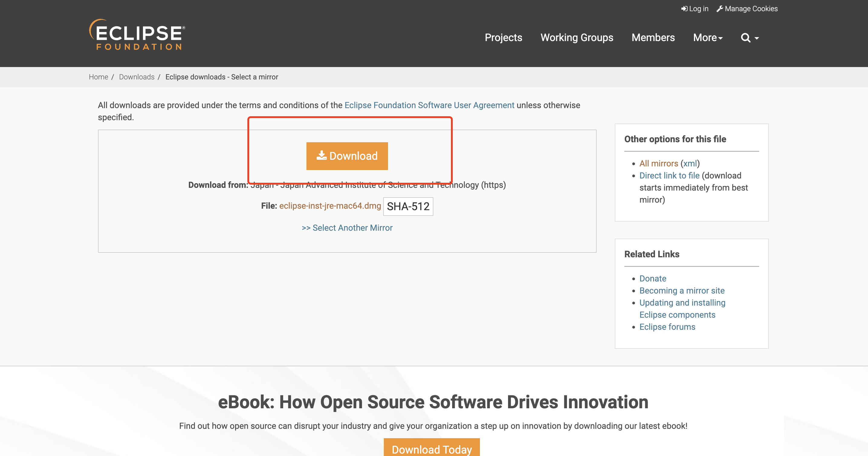Open eclipse-inst-jre-mac64.dmg file link
The height and width of the screenshot is (456, 868).
tap(330, 206)
